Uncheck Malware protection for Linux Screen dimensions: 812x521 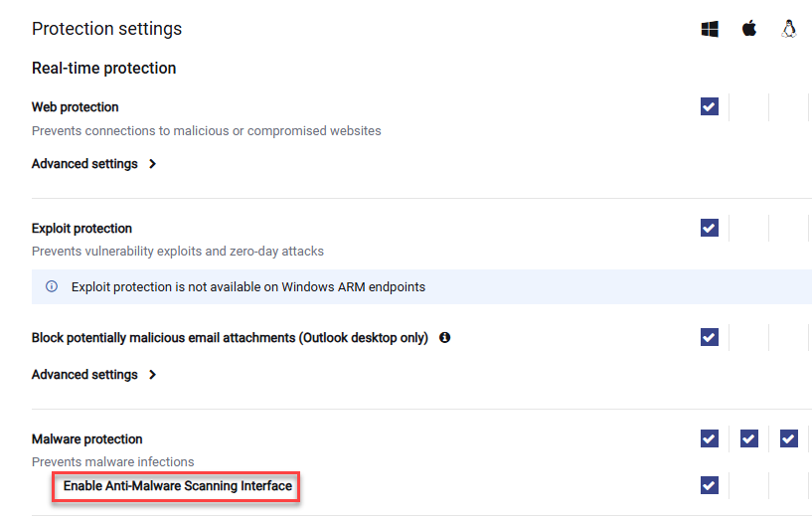click(789, 438)
